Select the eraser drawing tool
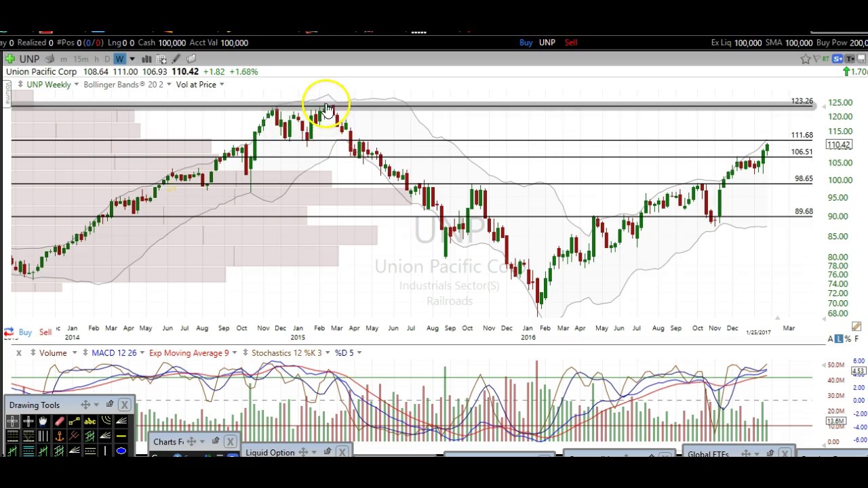This screenshot has width=868, height=488. (59, 422)
